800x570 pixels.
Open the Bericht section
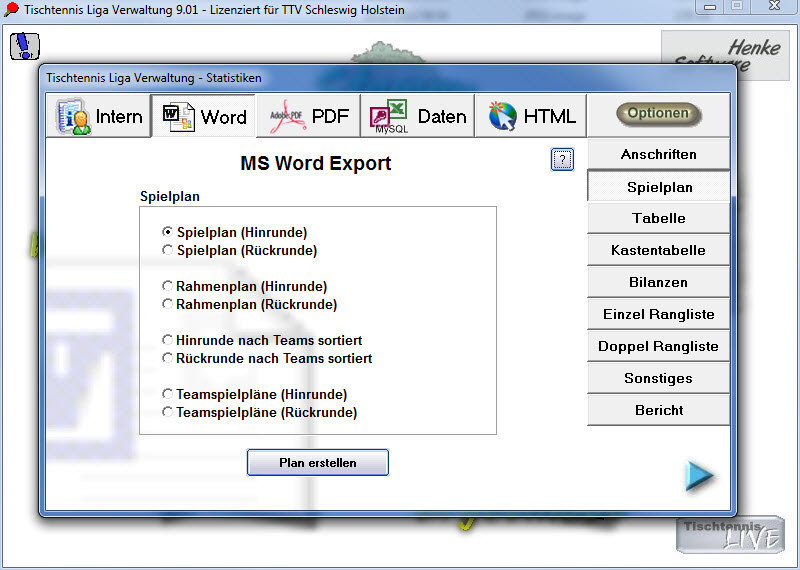[658, 410]
